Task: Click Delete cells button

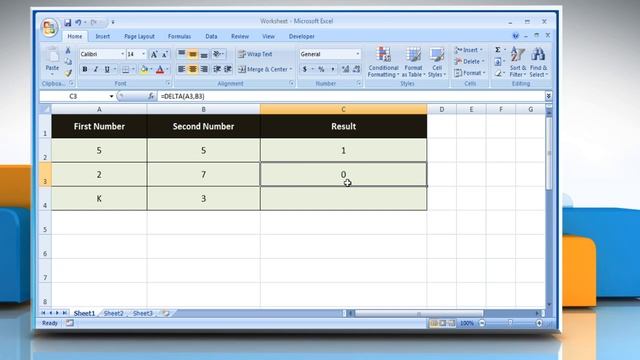Action: [x=470, y=61]
